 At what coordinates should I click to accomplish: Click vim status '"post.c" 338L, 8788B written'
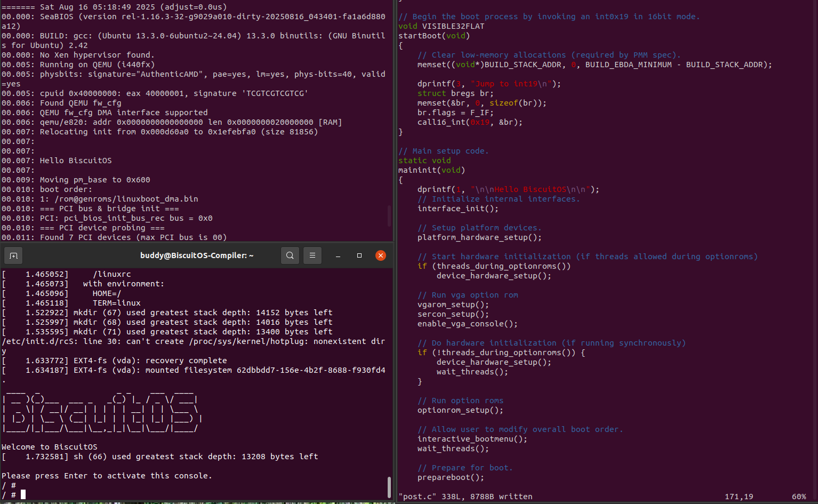pos(466,497)
